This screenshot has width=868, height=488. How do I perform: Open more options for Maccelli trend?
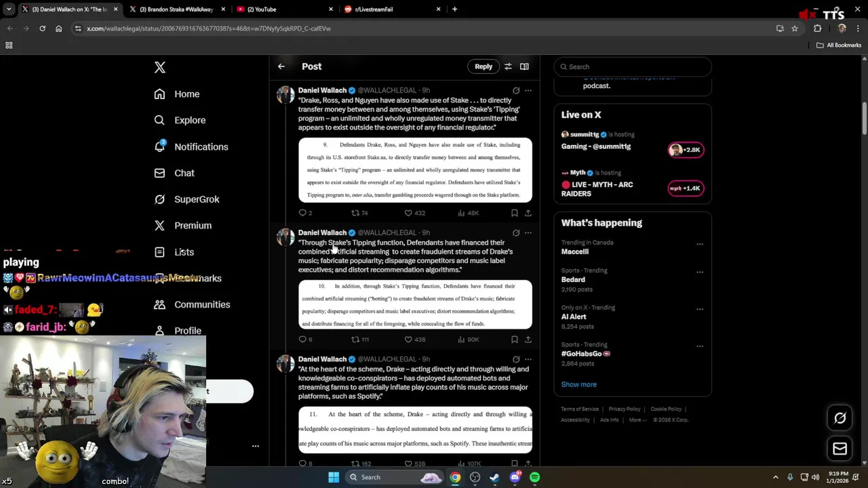click(700, 244)
